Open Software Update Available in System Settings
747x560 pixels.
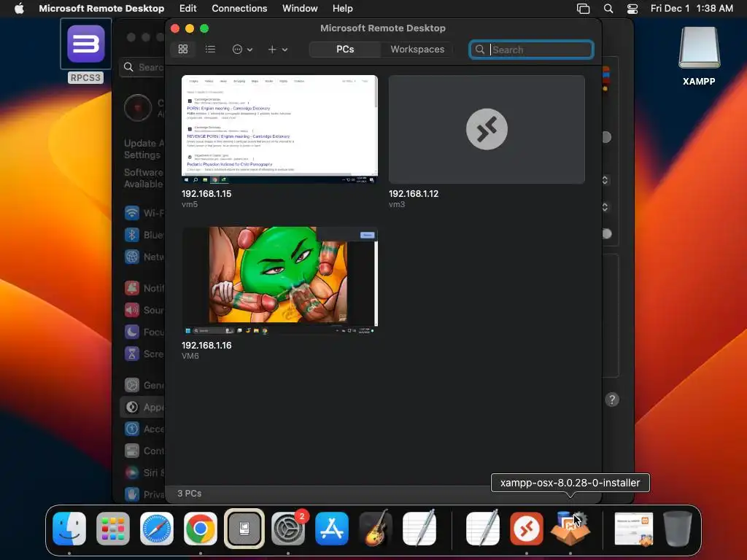coord(144,178)
